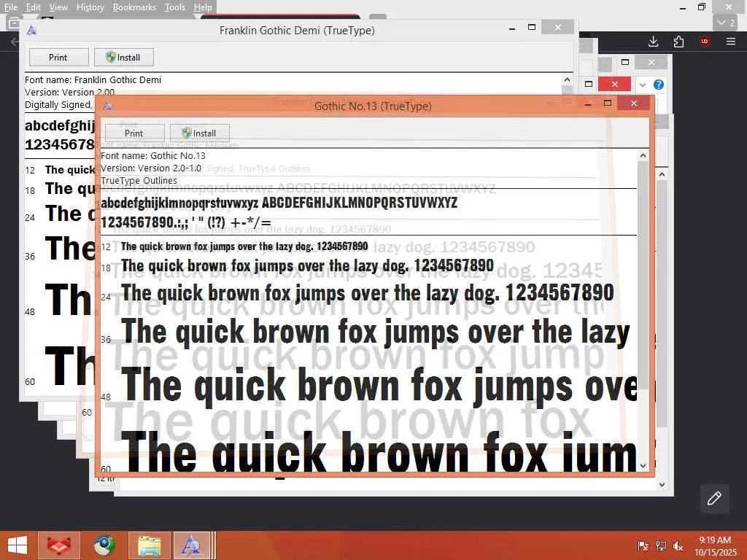Minimize the Franklin Gothic Demi window

(512, 28)
